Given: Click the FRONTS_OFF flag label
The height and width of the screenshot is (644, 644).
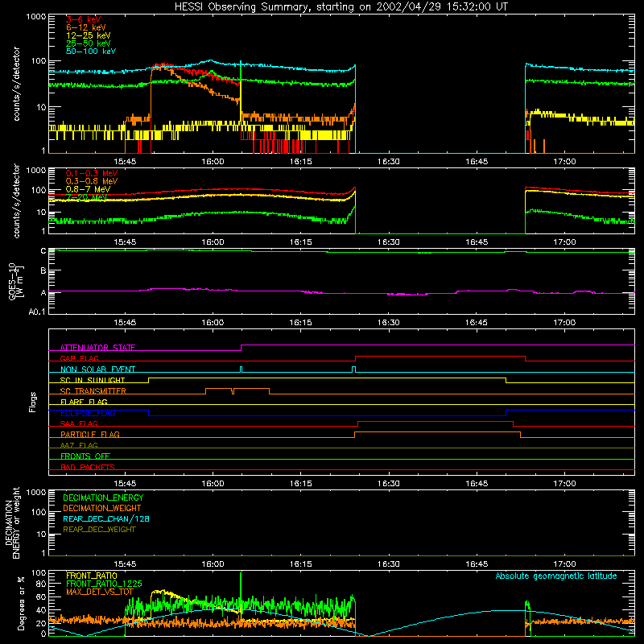Looking at the screenshot, I should click(x=85, y=456).
